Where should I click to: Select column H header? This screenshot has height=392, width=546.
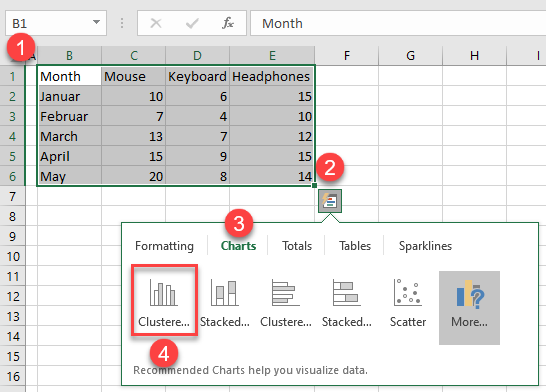(x=474, y=55)
